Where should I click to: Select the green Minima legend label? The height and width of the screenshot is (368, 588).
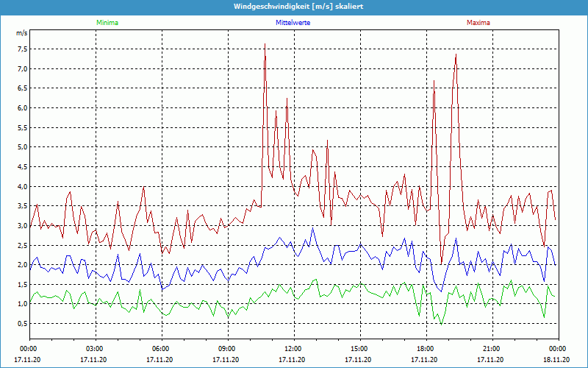click(107, 23)
